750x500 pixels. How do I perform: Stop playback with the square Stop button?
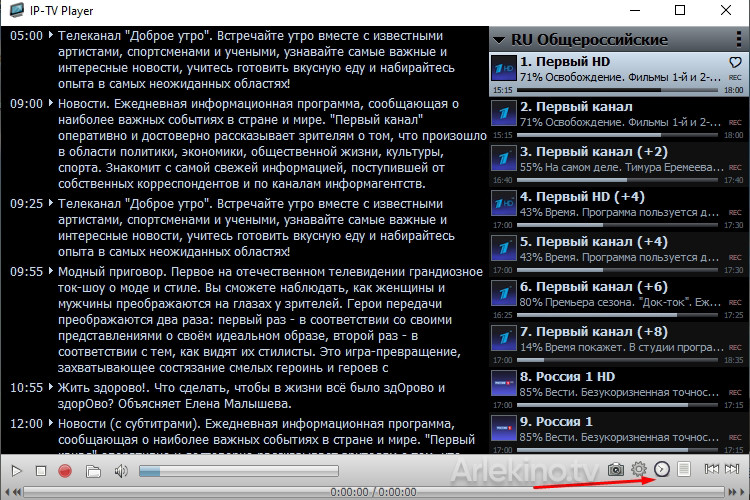click(x=41, y=471)
